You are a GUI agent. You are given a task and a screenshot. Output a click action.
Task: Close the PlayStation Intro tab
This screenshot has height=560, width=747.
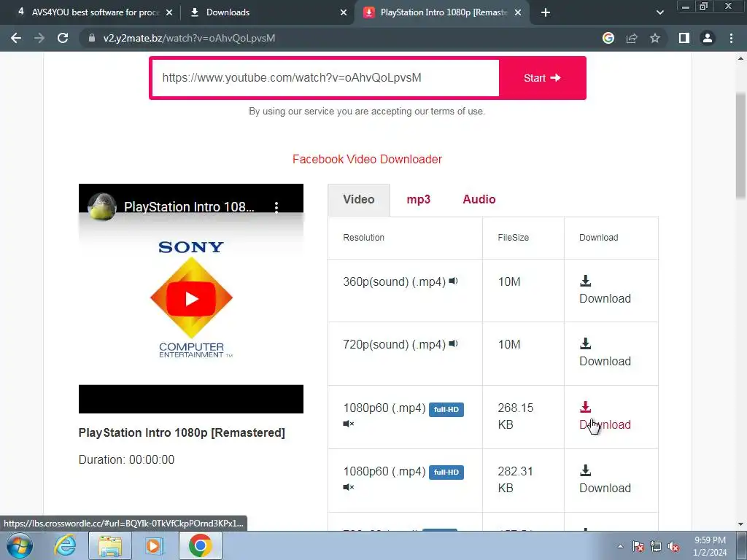[518, 13]
